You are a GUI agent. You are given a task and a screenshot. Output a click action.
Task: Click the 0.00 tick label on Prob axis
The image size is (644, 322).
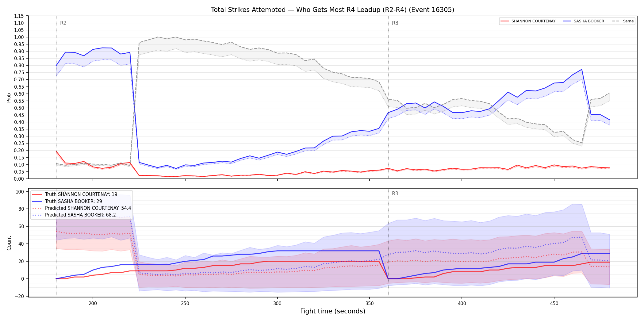(x=19, y=179)
